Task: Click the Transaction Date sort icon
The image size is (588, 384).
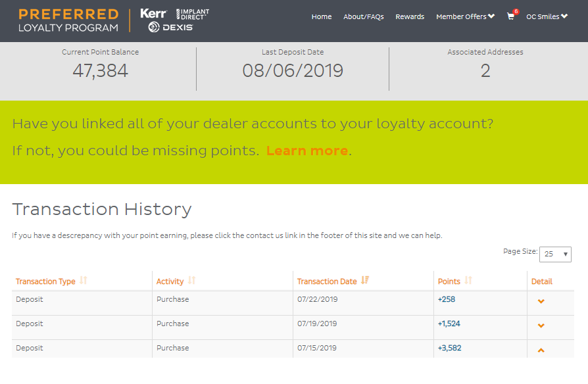Action: click(x=365, y=281)
